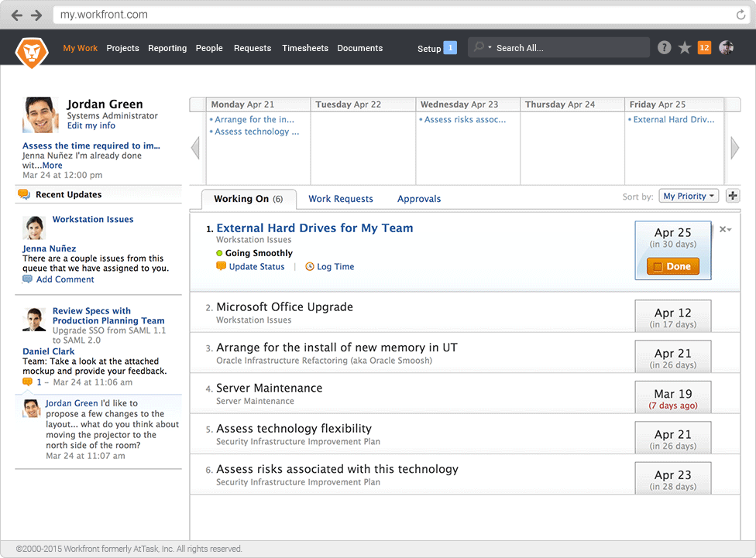Mark External Hard Drives task as Done
This screenshot has height=558, width=756.
click(x=672, y=266)
